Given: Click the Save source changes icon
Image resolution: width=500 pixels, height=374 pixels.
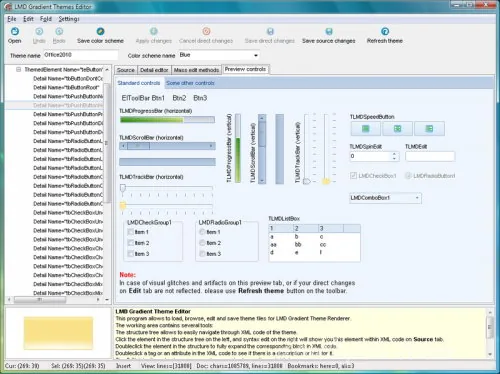Looking at the screenshot, I should click(x=329, y=31).
